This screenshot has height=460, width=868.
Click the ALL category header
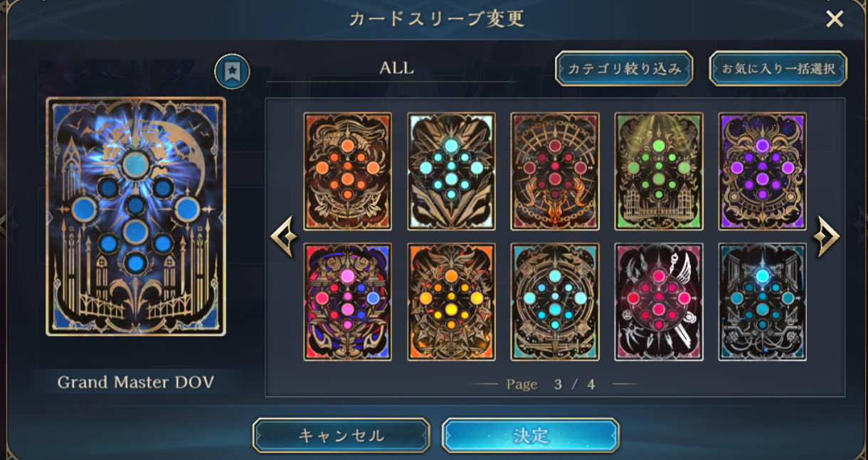[x=396, y=69]
